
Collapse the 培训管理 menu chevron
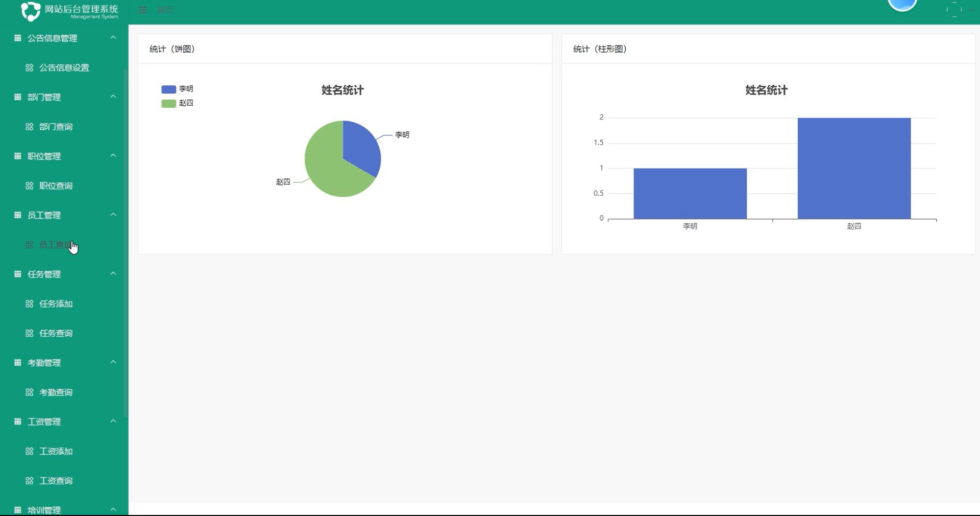click(x=113, y=509)
